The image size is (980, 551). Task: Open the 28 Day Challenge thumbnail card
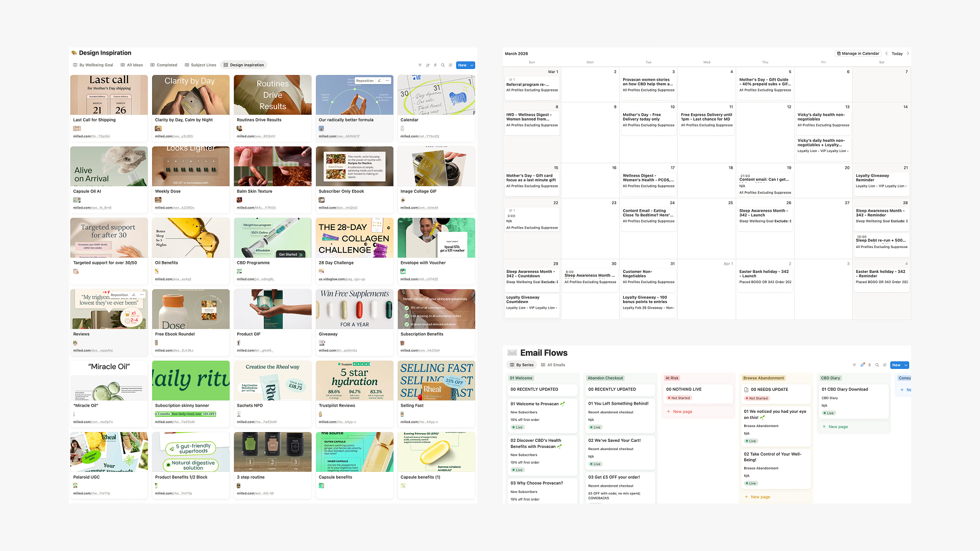click(354, 238)
